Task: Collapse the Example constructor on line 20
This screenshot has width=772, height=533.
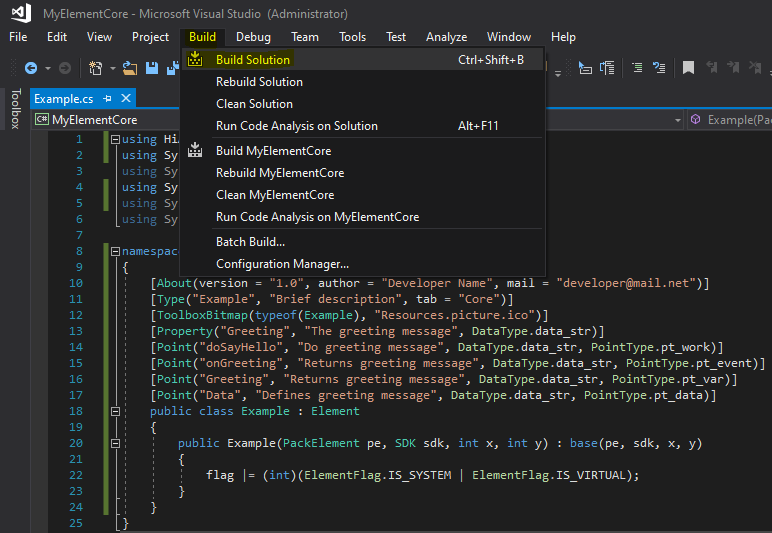Action: point(116,443)
